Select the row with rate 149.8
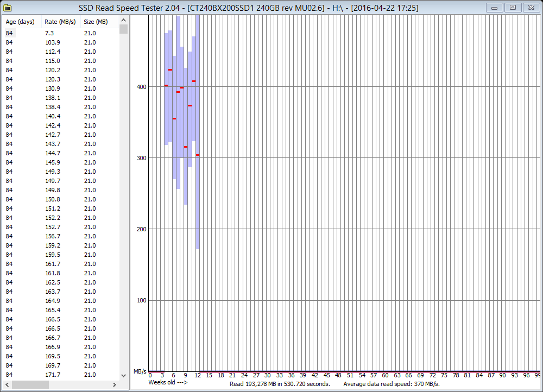The image size is (543, 392). click(61, 190)
